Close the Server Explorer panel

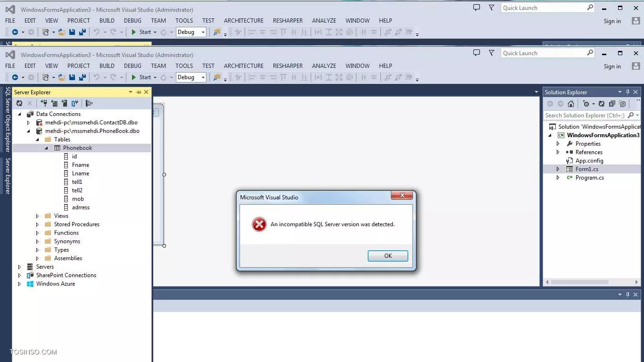[x=146, y=92]
